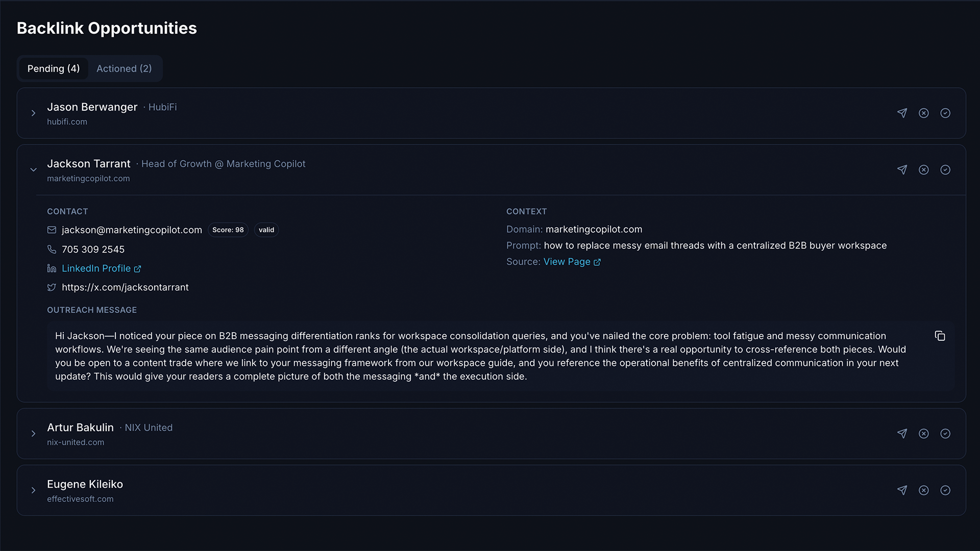The image size is (980, 551).
Task: Click the Prompt text about B2B buyer workspace
Action: [x=715, y=245]
